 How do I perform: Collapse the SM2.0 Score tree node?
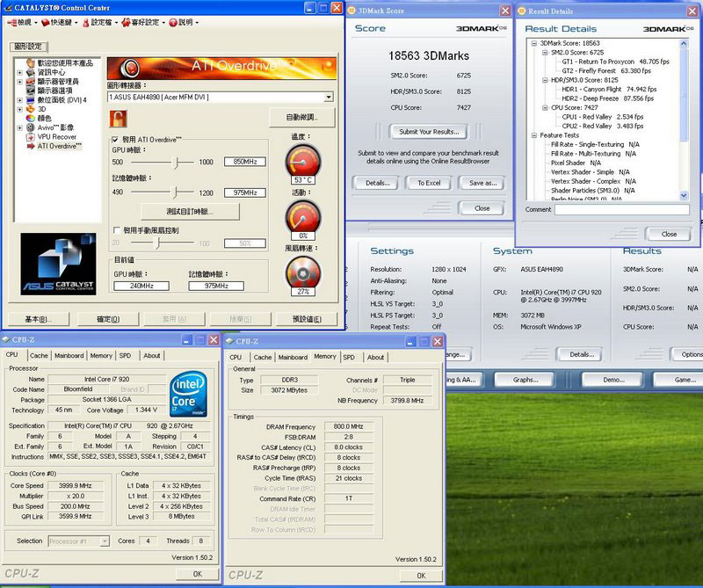[544, 52]
